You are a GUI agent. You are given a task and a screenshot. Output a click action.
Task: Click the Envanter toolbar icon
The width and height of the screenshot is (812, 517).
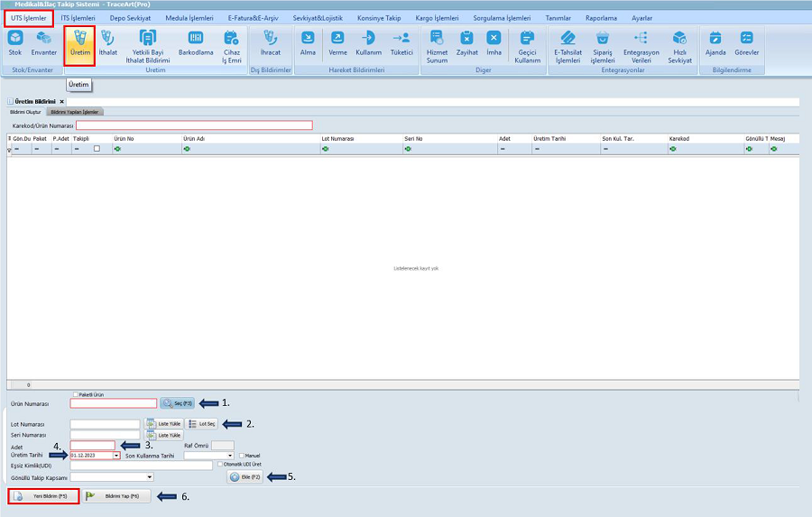coord(43,42)
